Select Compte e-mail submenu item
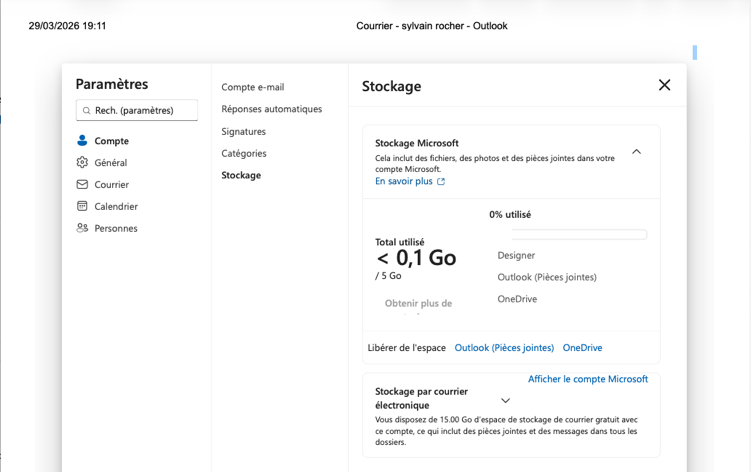This screenshot has width=751, height=472. (x=252, y=87)
